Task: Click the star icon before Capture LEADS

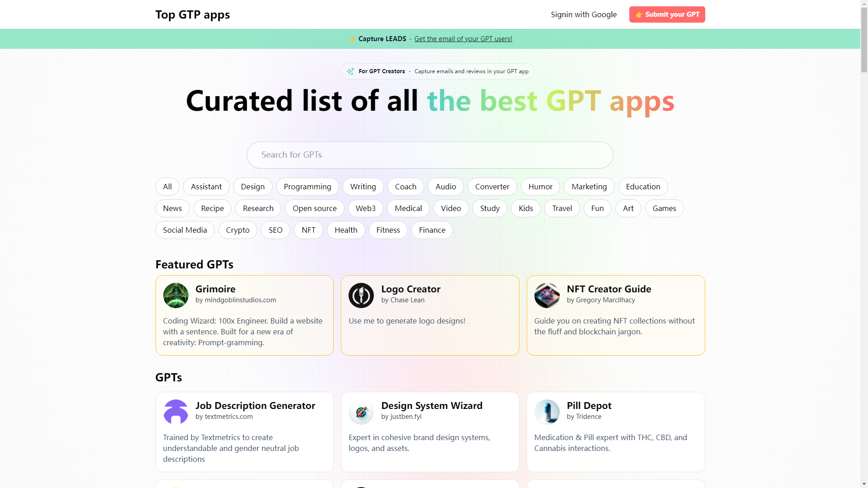Action: pyautogui.click(x=352, y=39)
